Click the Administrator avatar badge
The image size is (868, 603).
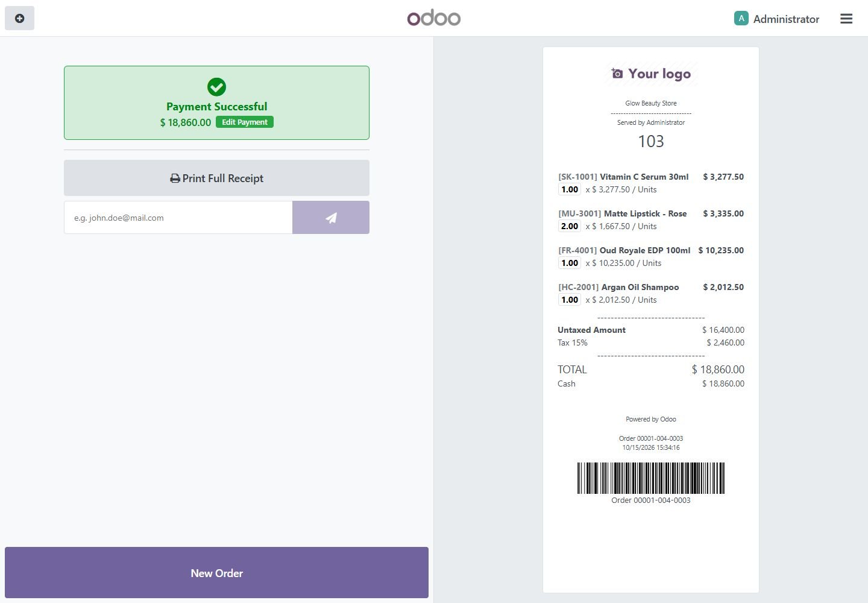(x=741, y=18)
